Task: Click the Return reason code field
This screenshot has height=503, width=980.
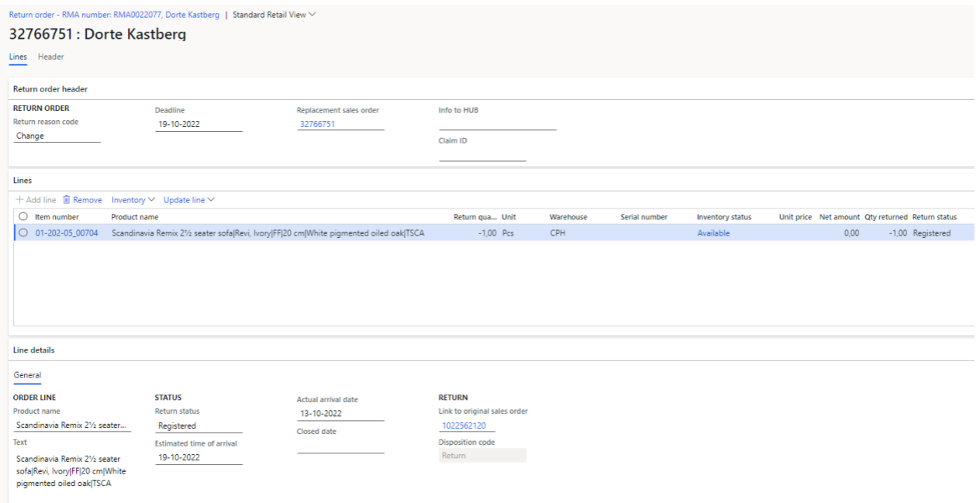Action: 57,136
